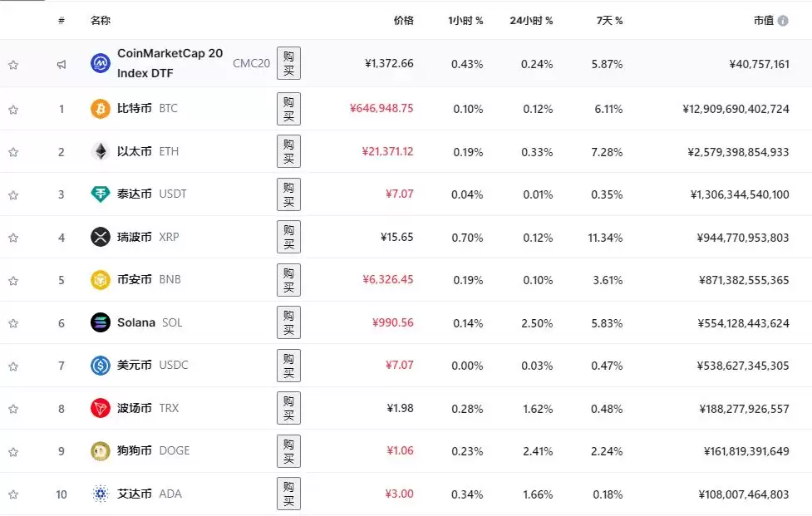Click 购买 button for 比特币
This screenshot has width=812, height=516.
click(288, 108)
